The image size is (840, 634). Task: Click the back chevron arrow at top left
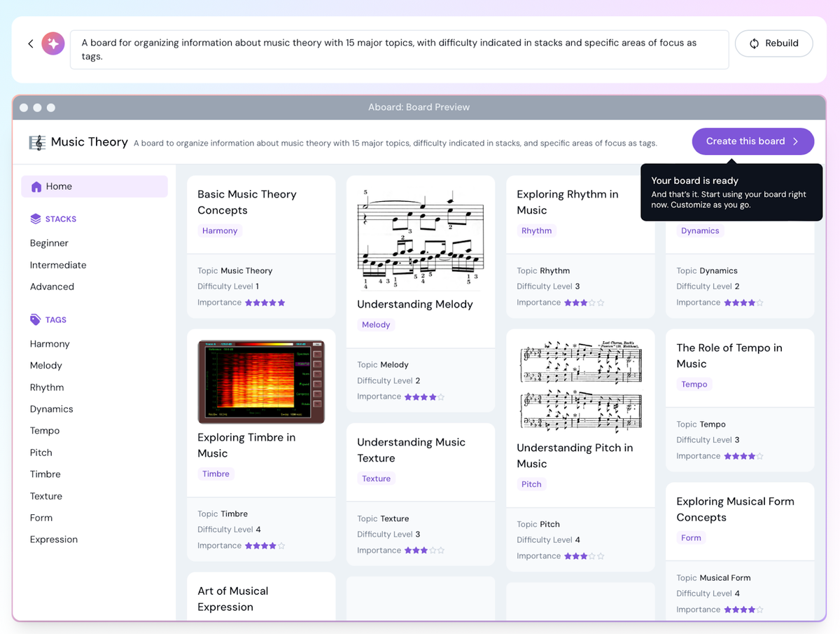point(30,43)
